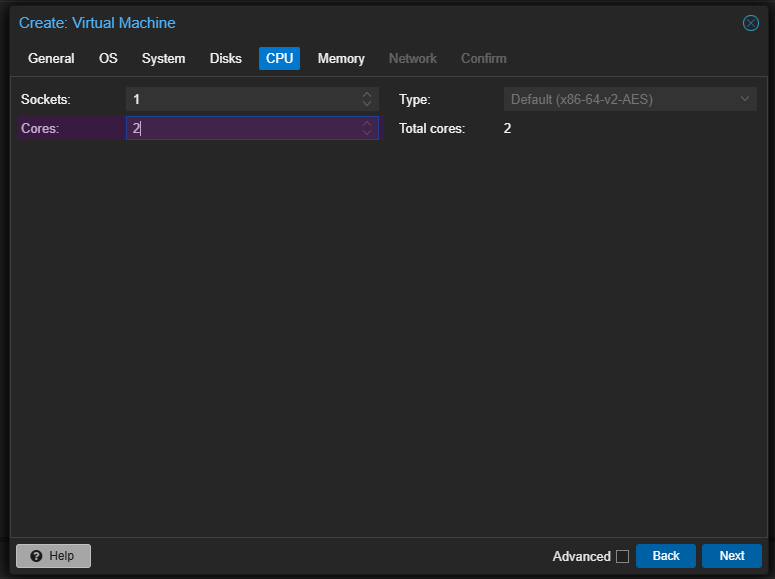Image resolution: width=775 pixels, height=579 pixels.
Task: Open the OS tab
Action: 108,58
